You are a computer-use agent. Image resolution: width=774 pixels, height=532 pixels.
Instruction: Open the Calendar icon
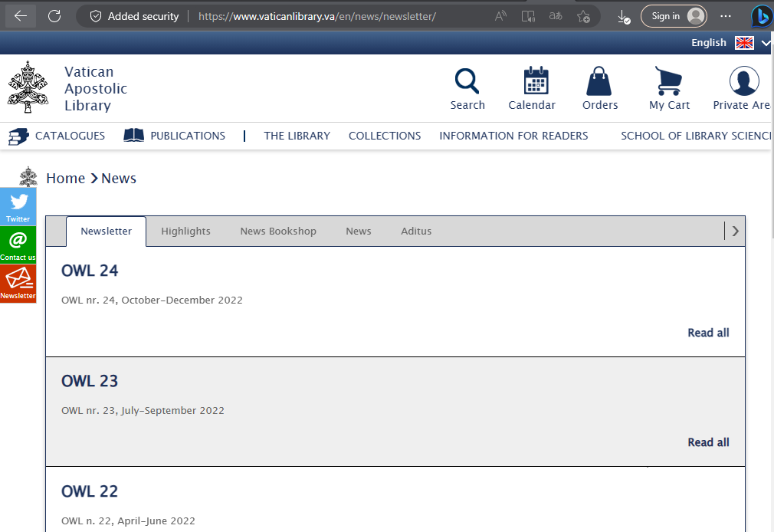click(x=536, y=80)
